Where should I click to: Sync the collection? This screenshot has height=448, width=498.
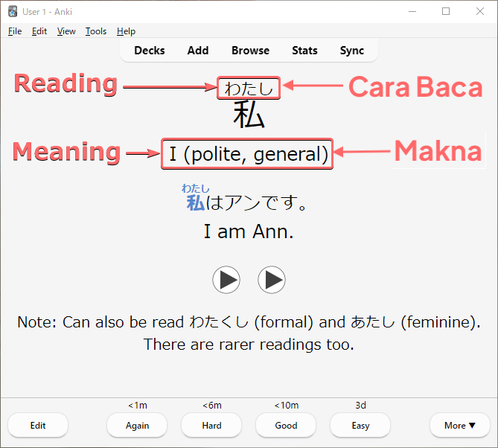point(352,51)
